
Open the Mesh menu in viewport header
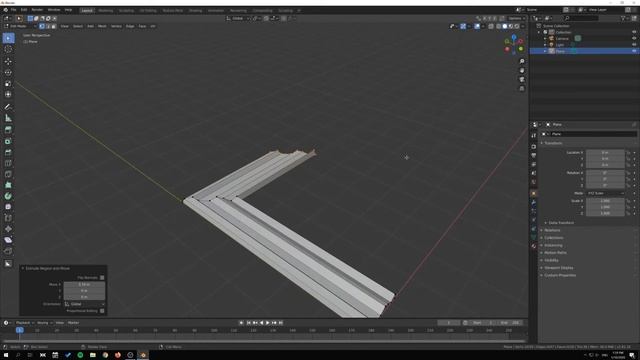click(102, 26)
